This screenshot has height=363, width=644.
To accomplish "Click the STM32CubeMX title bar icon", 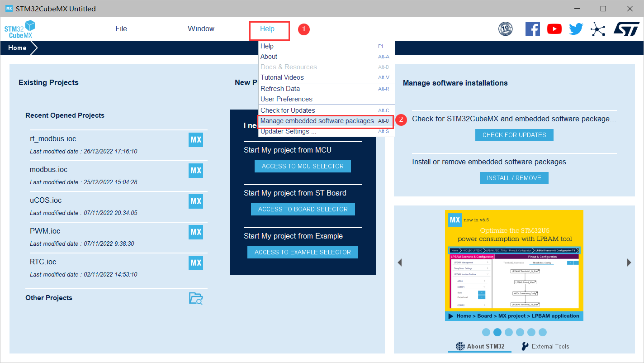I will click(9, 9).
